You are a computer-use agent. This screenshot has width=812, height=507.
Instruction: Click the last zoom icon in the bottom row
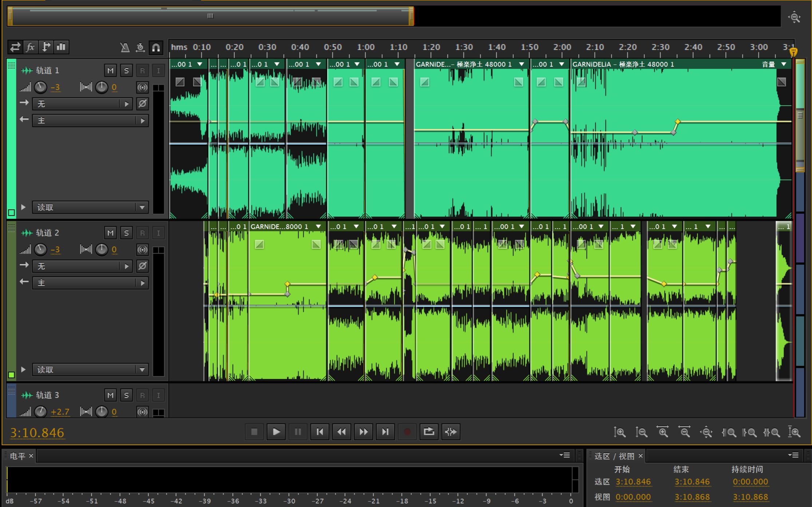[x=794, y=432]
